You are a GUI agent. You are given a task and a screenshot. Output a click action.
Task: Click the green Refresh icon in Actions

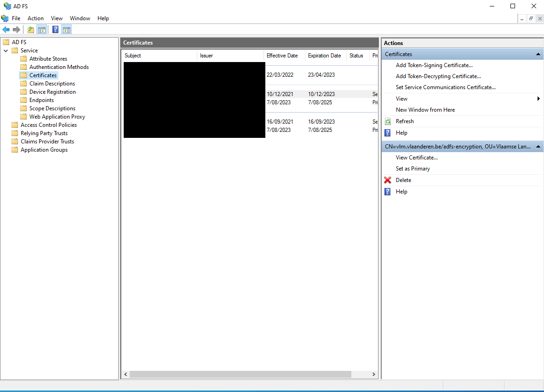388,121
